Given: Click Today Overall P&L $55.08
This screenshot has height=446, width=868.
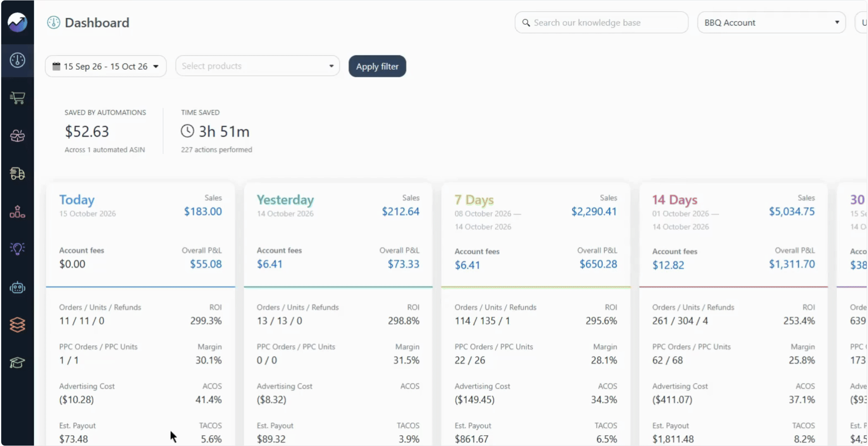Looking at the screenshot, I should (206, 264).
